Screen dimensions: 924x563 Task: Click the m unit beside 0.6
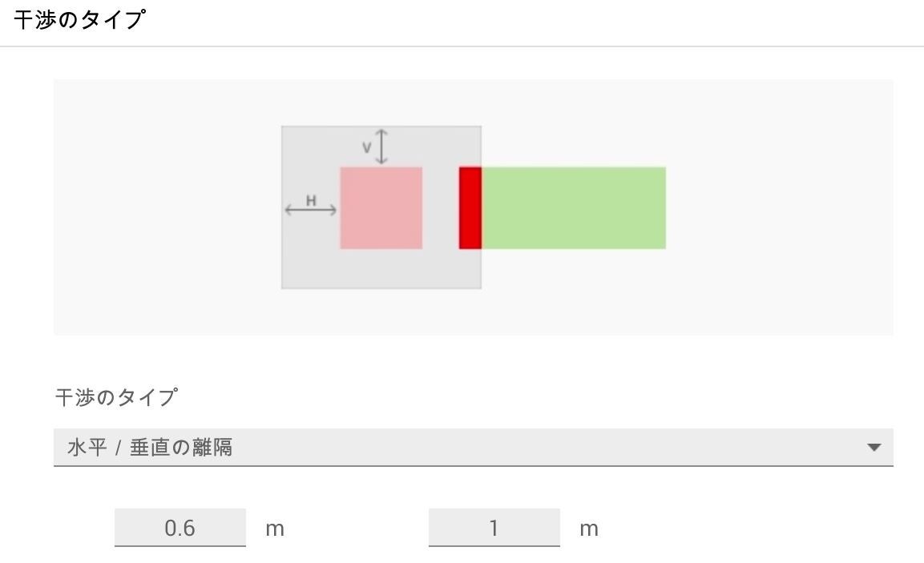275,529
